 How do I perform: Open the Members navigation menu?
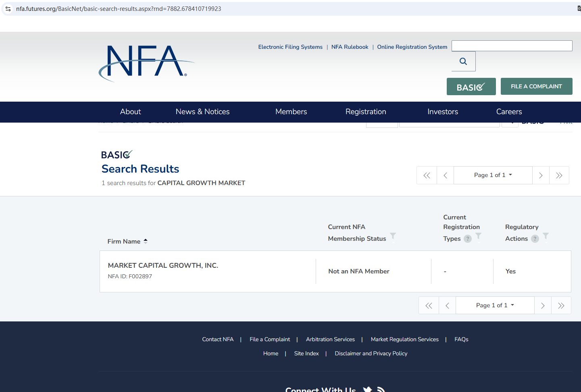tap(291, 112)
